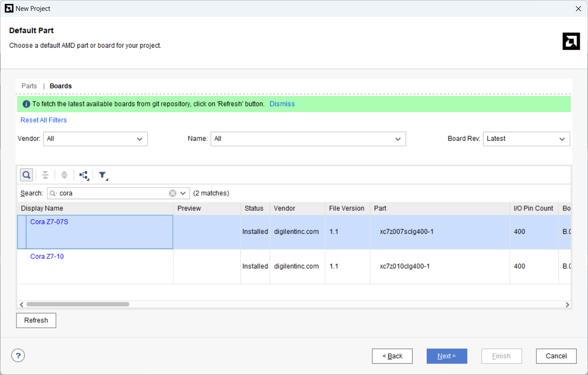Go back with the Back button
588x375 pixels.
coord(392,356)
